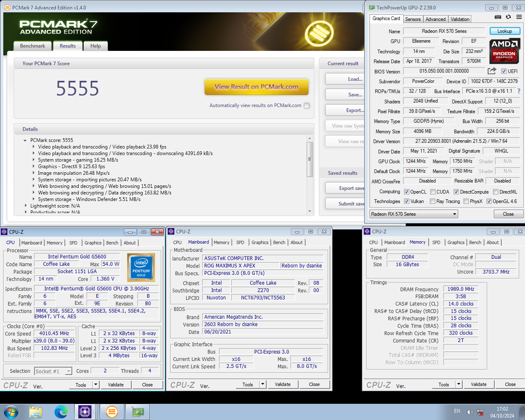
Task: Click the network tray icon
Action: click(x=480, y=412)
